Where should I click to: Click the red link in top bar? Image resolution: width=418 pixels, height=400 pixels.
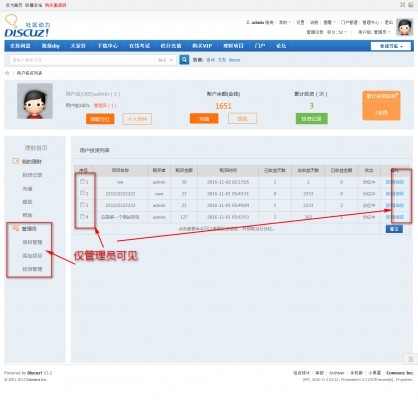[x=56, y=5]
